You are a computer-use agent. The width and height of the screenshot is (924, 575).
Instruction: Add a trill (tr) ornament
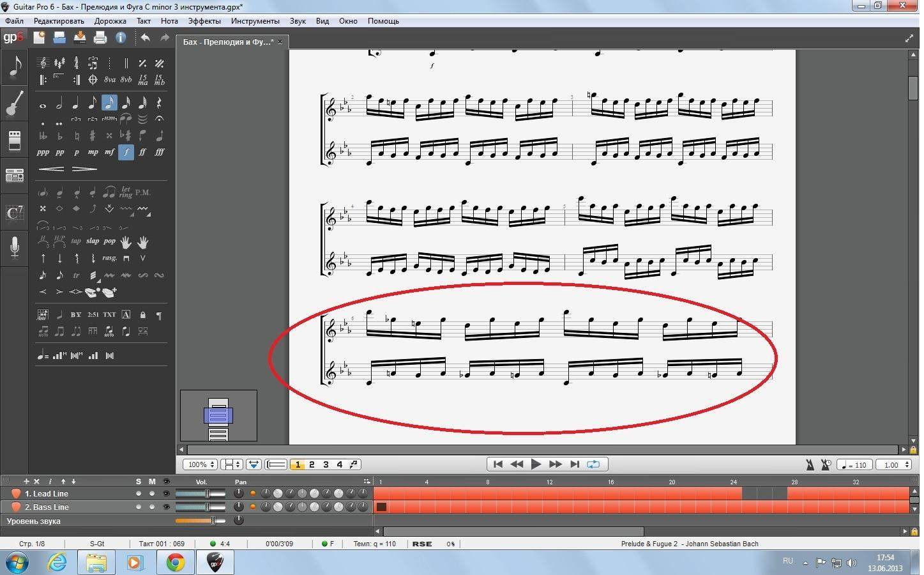pos(76,275)
